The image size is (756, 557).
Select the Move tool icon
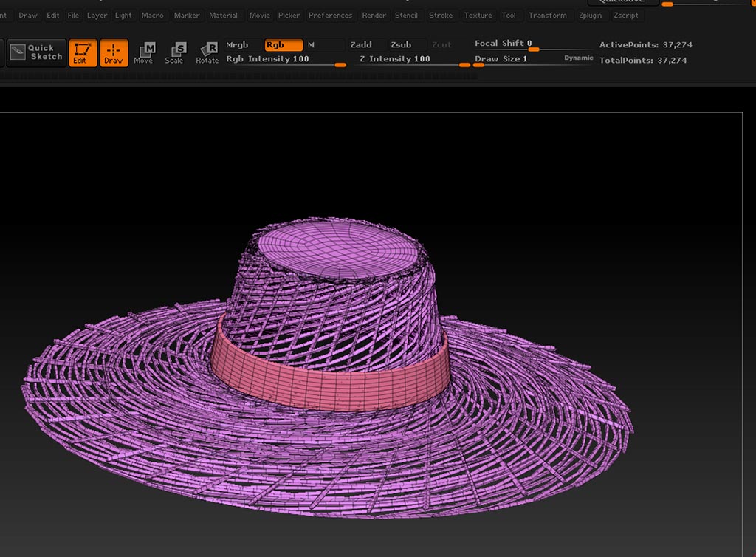tap(144, 53)
